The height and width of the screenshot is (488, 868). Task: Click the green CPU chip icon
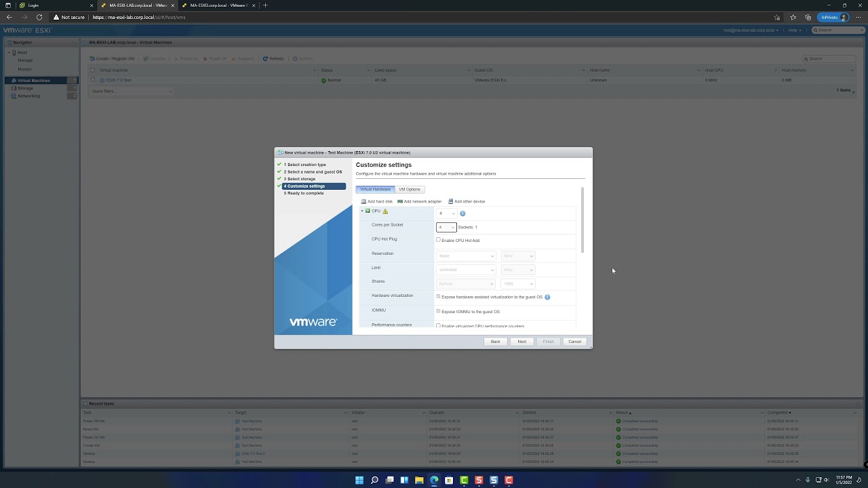[x=368, y=211]
